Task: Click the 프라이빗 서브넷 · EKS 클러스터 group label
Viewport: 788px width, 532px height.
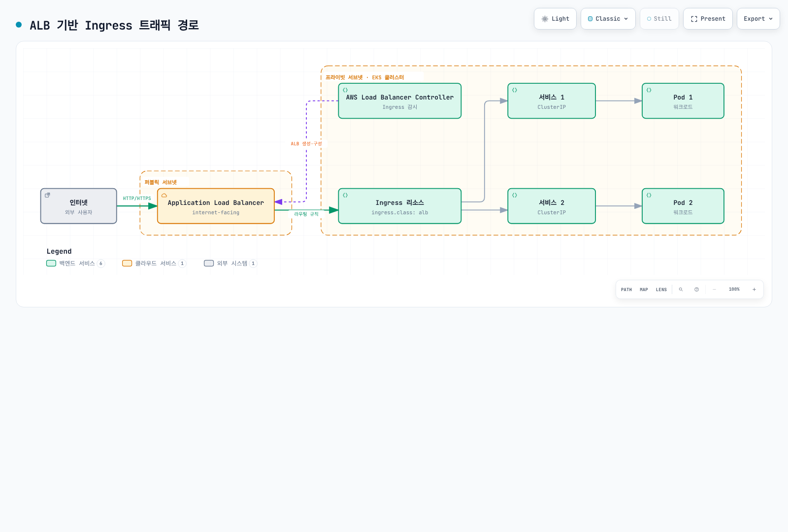Action: [364, 77]
